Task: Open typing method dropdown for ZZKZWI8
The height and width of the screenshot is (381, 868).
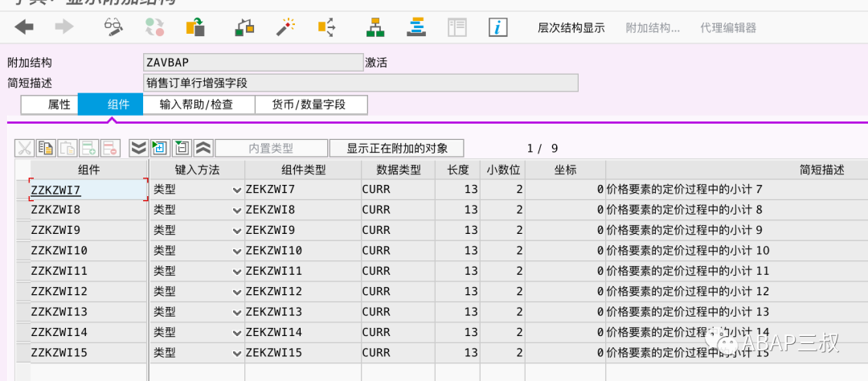Action: click(237, 211)
